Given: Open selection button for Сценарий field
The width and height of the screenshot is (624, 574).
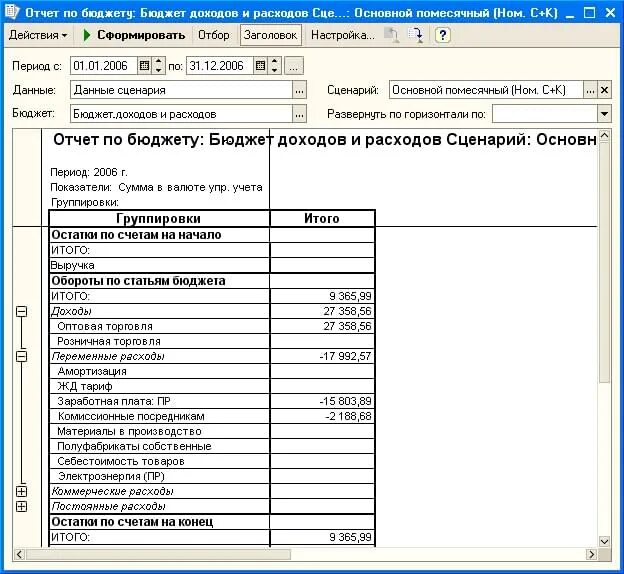Looking at the screenshot, I should point(590,90).
